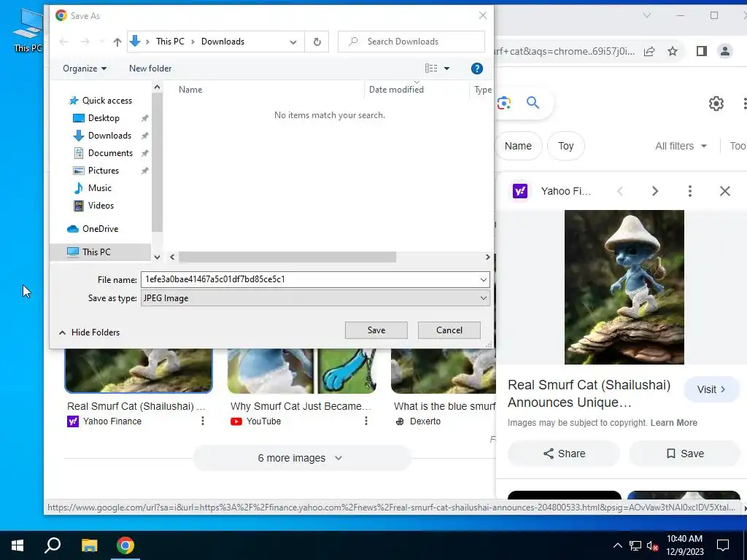Expand the File name dropdown arrow
The width and height of the screenshot is (747, 560).
coord(484,280)
